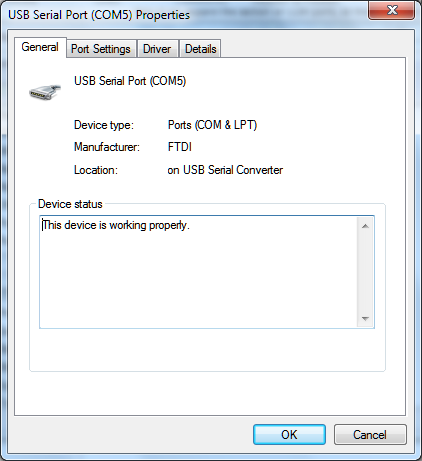
Task: Confirm with the OK button
Action: coord(289,435)
